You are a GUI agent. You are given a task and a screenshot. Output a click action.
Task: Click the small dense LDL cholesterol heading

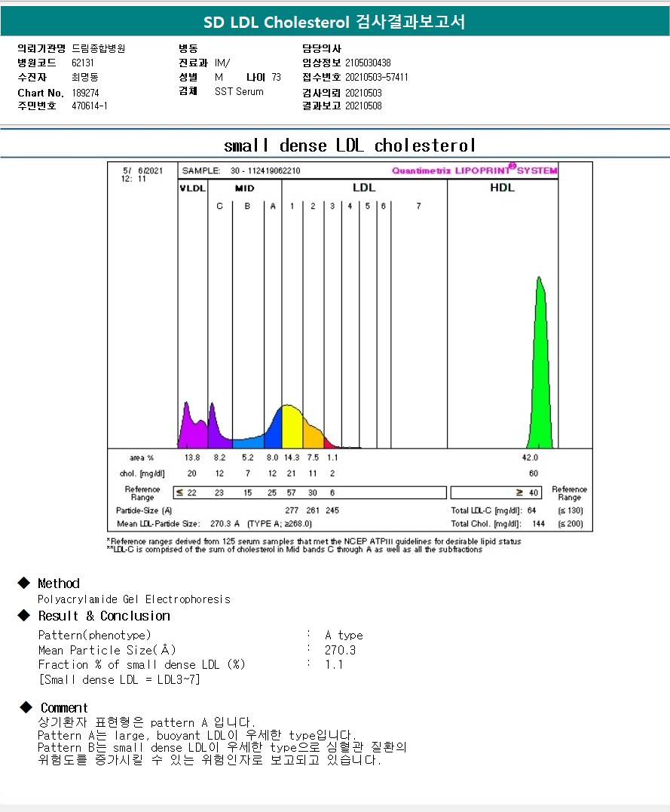(x=350, y=145)
